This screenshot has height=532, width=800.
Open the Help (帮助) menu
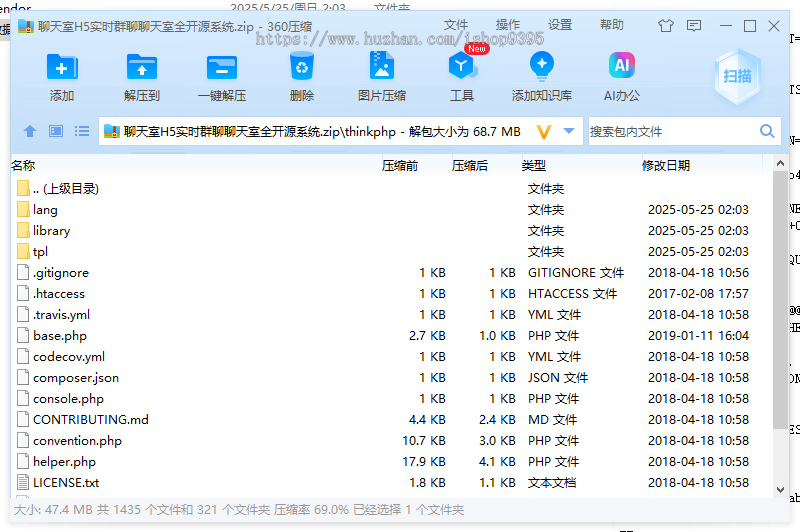612,24
